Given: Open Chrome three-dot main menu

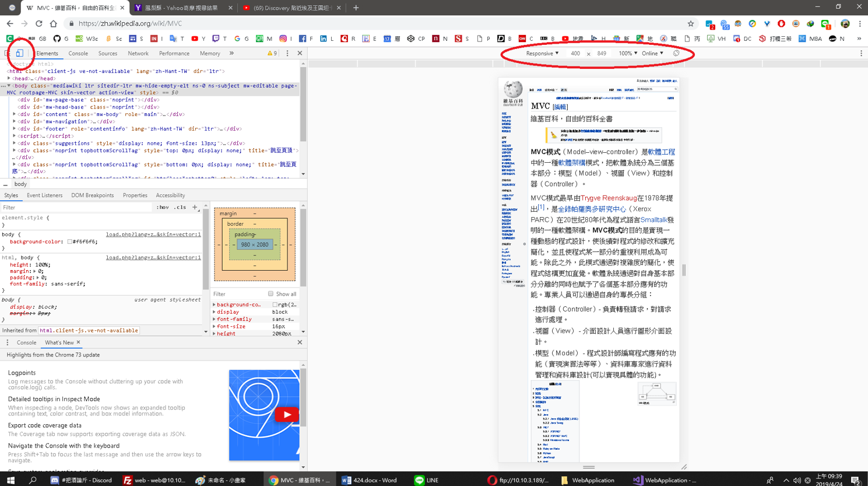Looking at the screenshot, I should tap(860, 23).
